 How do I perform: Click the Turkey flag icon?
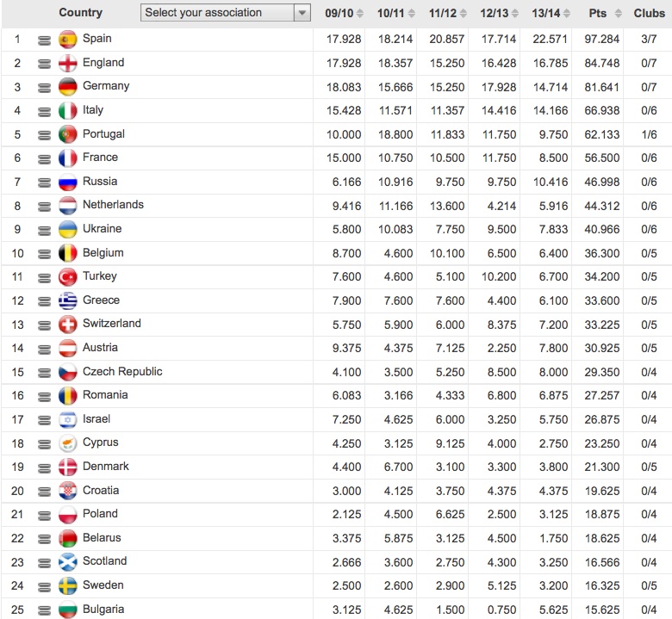click(68, 276)
